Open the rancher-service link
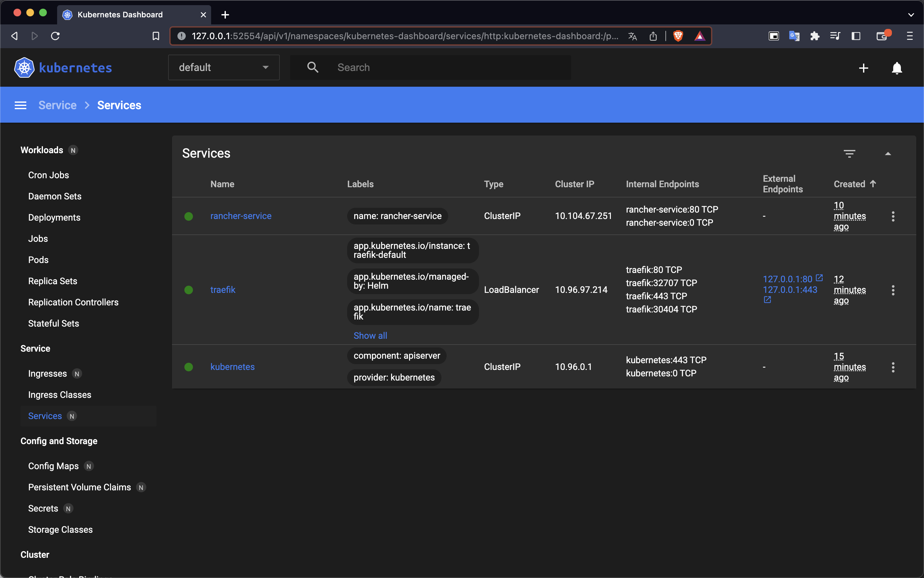 click(x=241, y=216)
